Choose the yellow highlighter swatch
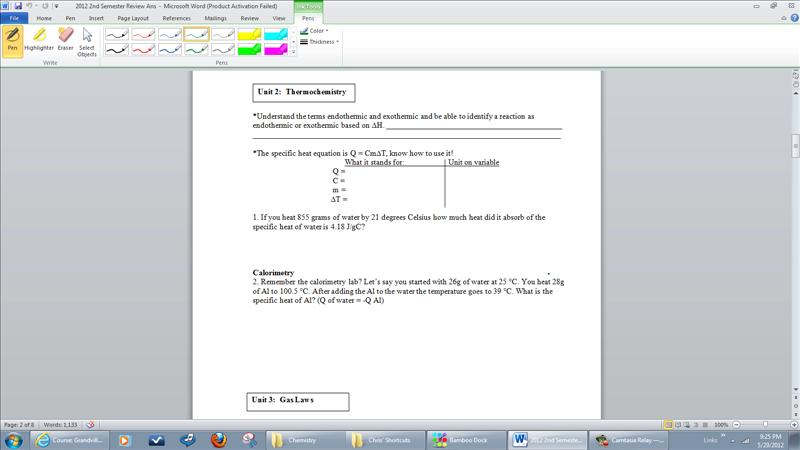Screen dimensions: 800x450 click(249, 34)
